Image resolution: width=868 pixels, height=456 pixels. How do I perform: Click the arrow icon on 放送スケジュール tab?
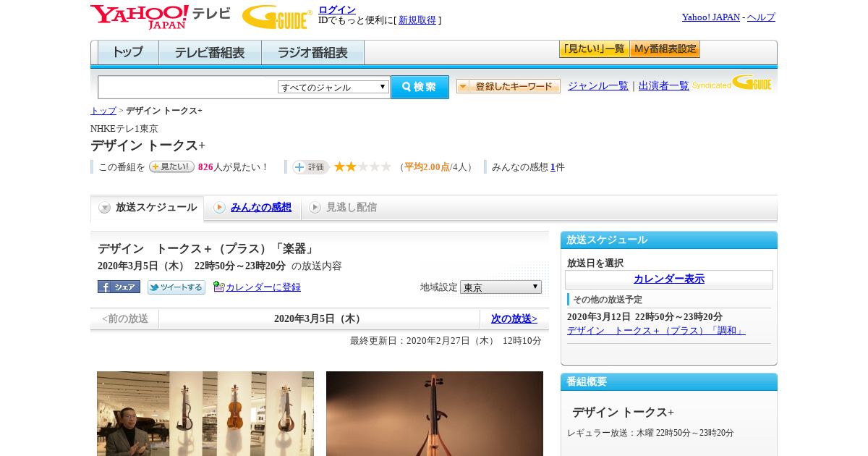[x=105, y=208]
